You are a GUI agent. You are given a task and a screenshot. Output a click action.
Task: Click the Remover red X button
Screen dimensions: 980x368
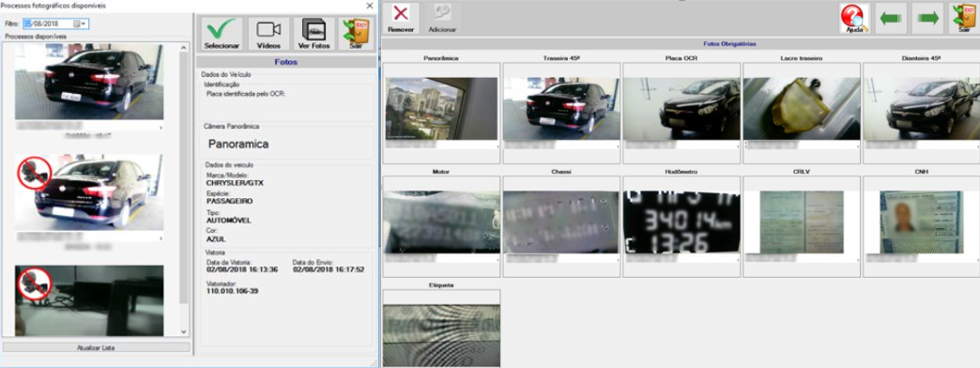coord(401,18)
